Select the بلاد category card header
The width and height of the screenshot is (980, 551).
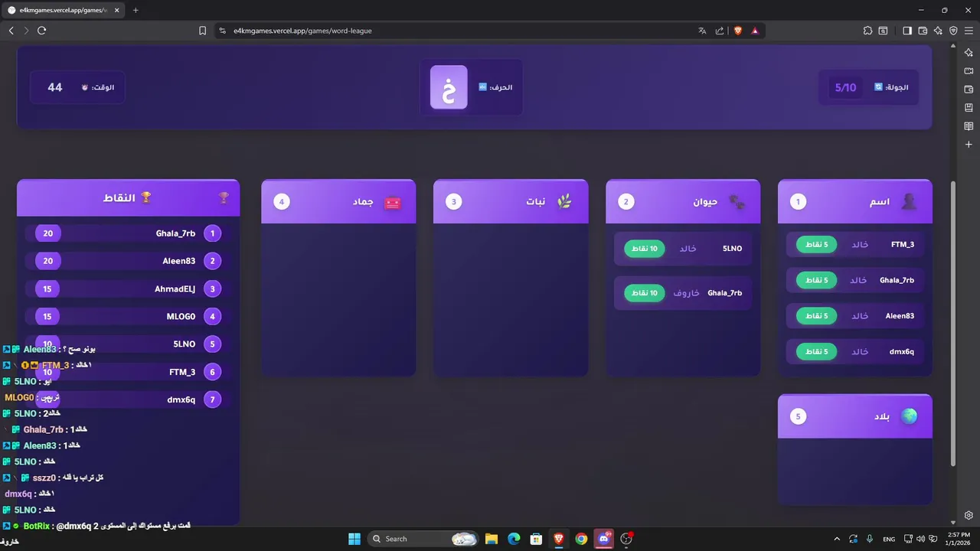point(855,416)
